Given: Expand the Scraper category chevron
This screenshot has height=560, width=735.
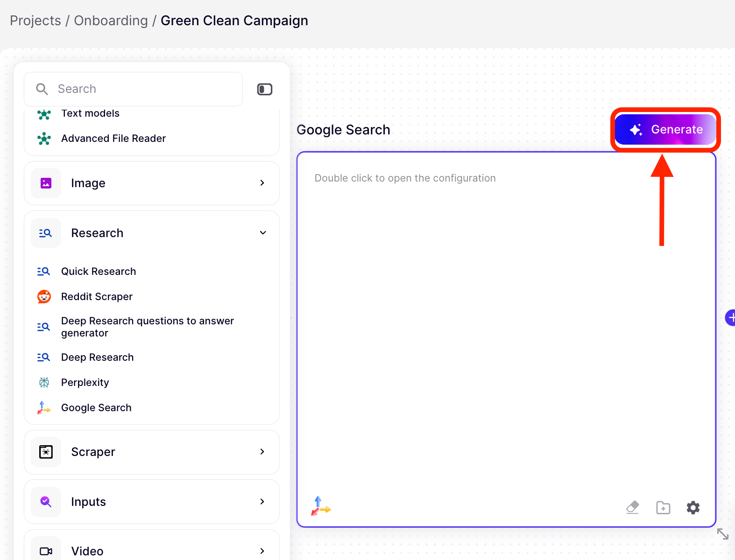Looking at the screenshot, I should (x=262, y=452).
